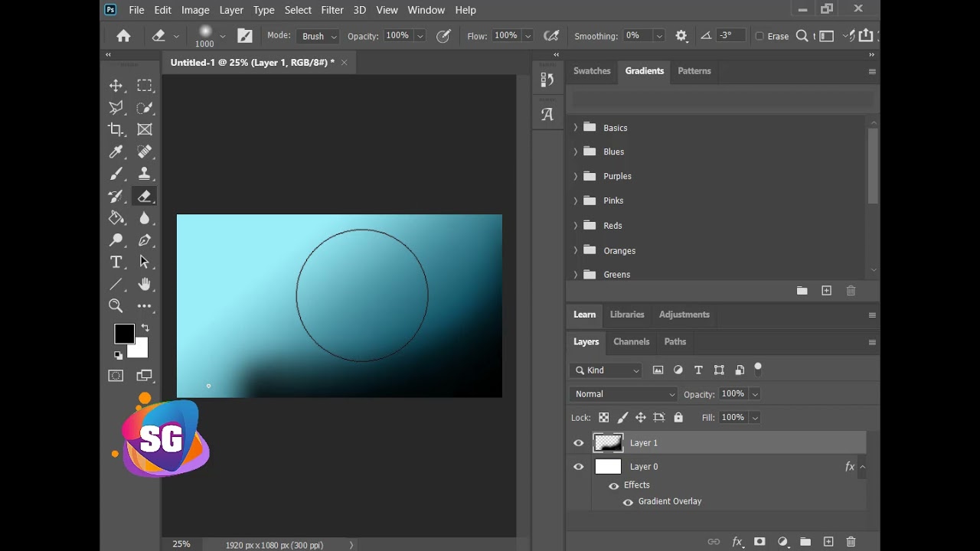Viewport: 980px width, 551px height.
Task: Expand the Purples gradient folder
Action: click(x=576, y=176)
